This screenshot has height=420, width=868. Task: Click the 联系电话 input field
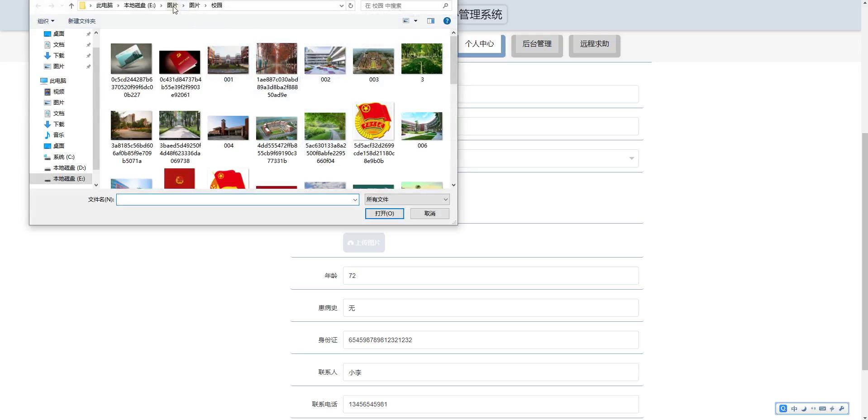click(x=491, y=404)
